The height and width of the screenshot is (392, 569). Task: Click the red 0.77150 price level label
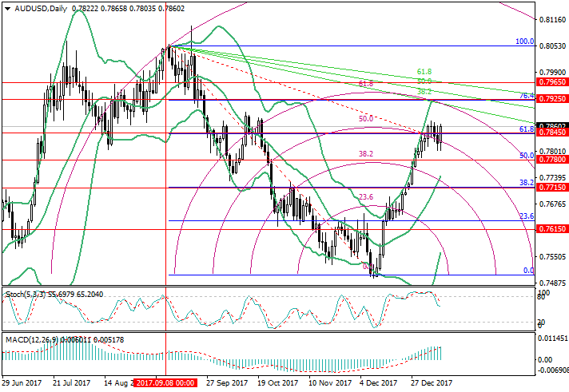(552, 188)
